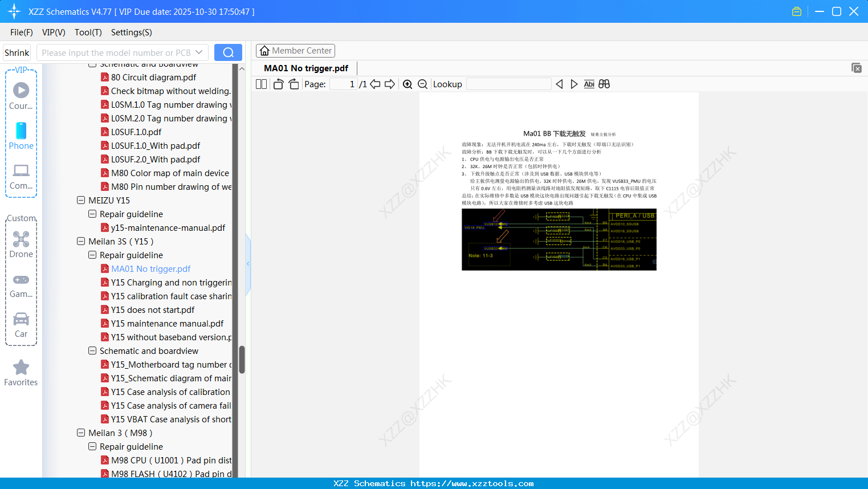Click the model number search input
The width and height of the screenshot is (868, 489).
point(116,52)
